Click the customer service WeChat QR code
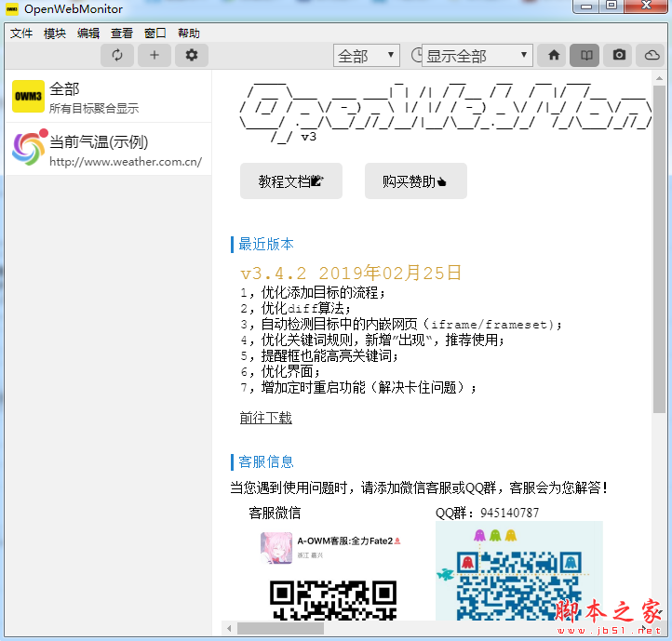Image resolution: width=672 pixels, height=641 pixels. [333, 600]
